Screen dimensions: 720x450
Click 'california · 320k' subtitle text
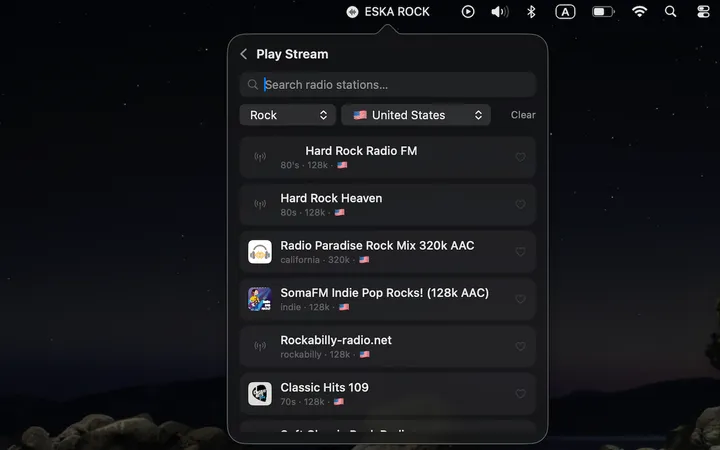click(x=315, y=260)
